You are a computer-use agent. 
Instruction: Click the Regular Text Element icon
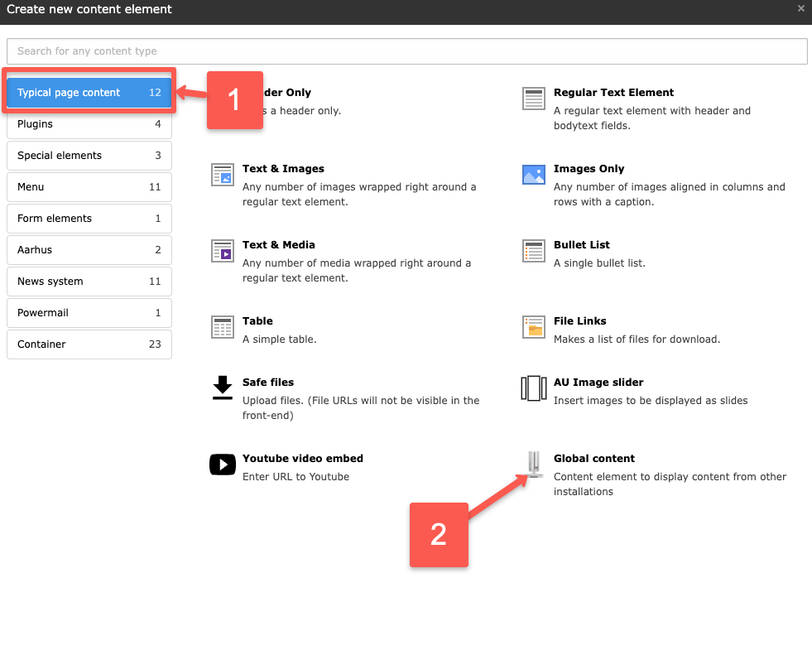point(534,99)
